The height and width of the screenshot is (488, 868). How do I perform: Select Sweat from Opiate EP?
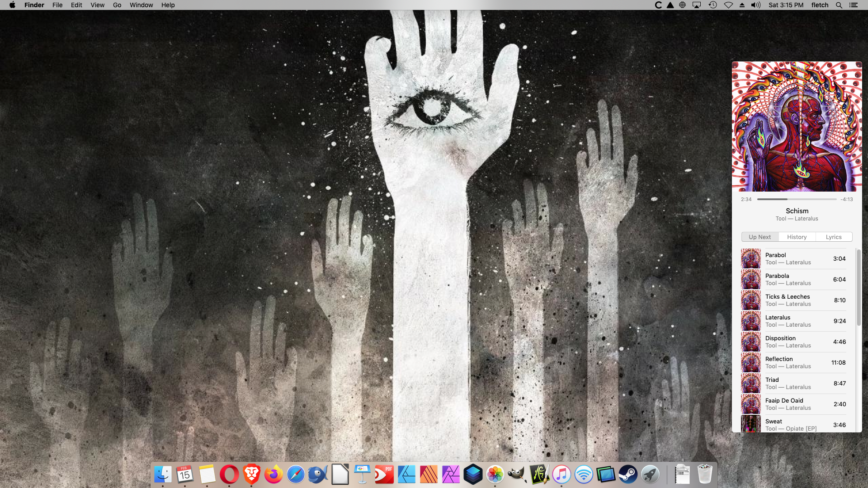click(794, 424)
